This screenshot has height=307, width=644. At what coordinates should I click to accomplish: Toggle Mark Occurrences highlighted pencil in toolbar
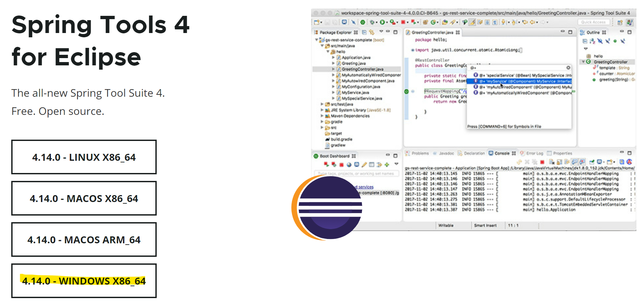[472, 22]
